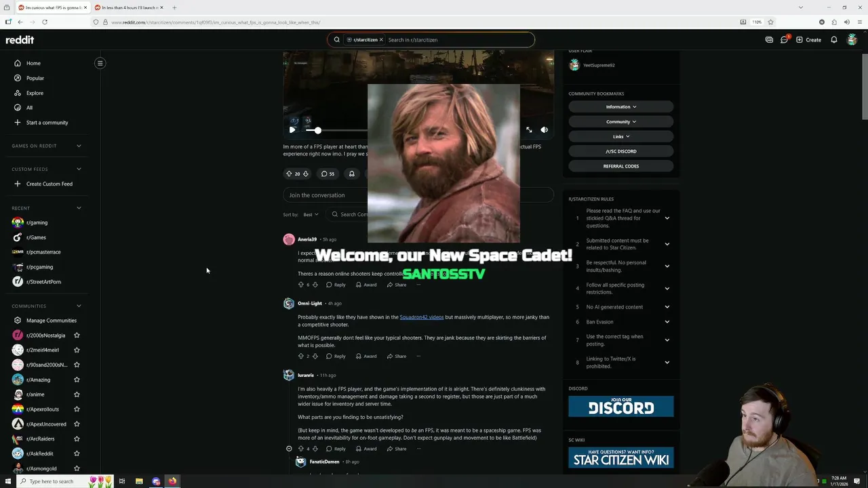Expand the No AI generated content rule

point(667,307)
